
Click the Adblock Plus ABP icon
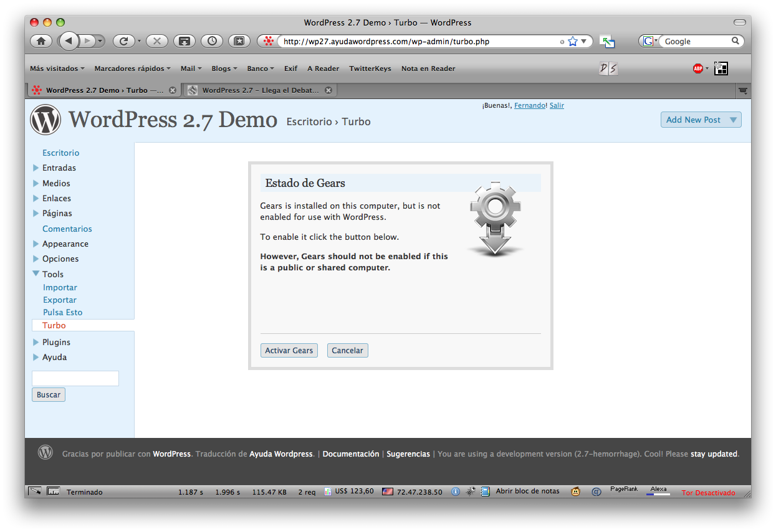pos(697,69)
